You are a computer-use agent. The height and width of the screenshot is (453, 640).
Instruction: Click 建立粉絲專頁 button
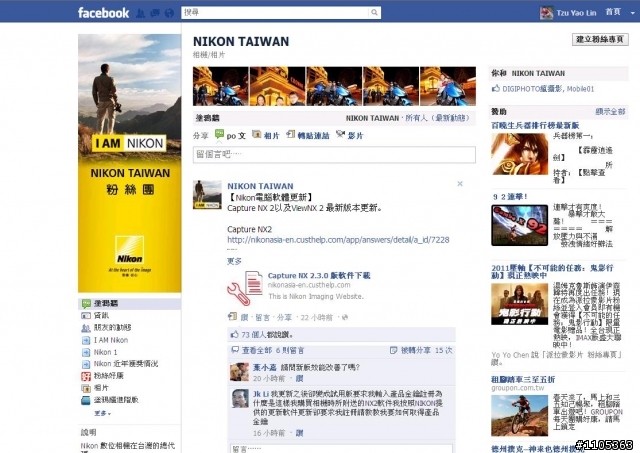pyautogui.click(x=600, y=39)
